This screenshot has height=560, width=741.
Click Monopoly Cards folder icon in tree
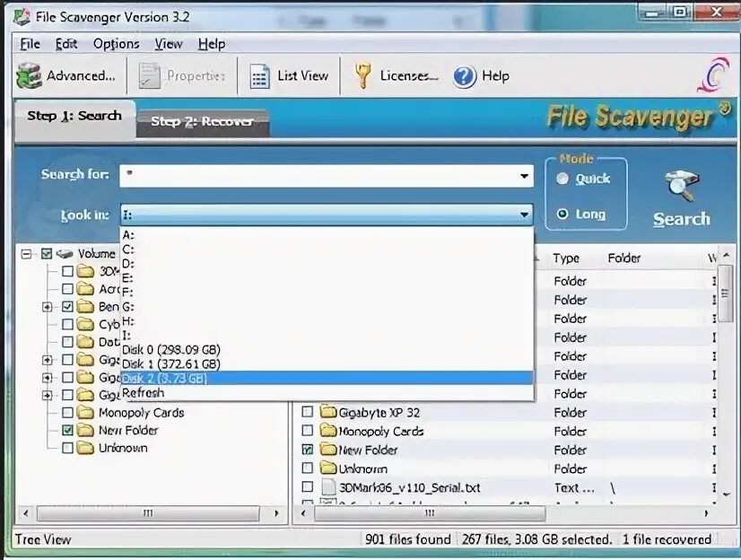[85, 412]
